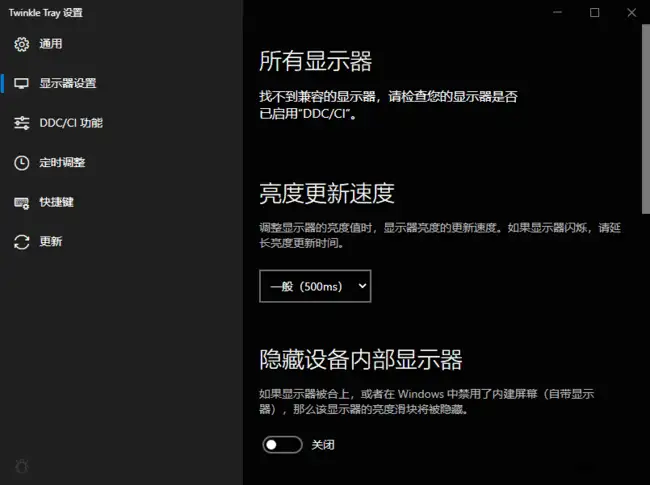The width and height of the screenshot is (650, 485).
Task: Select the 显示器设置 label in the sidebar
Action: [68, 84]
